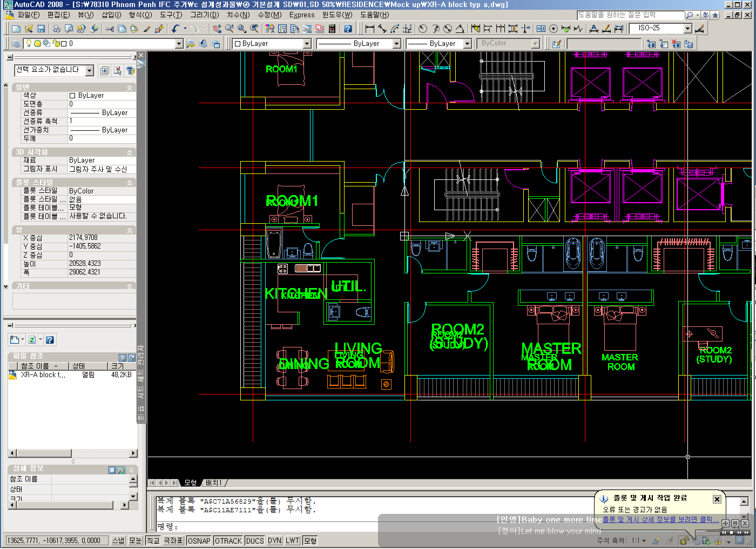Viewport: 756px width, 549px height.
Task: Switch to the 배치1 layout tab
Action: 213,483
